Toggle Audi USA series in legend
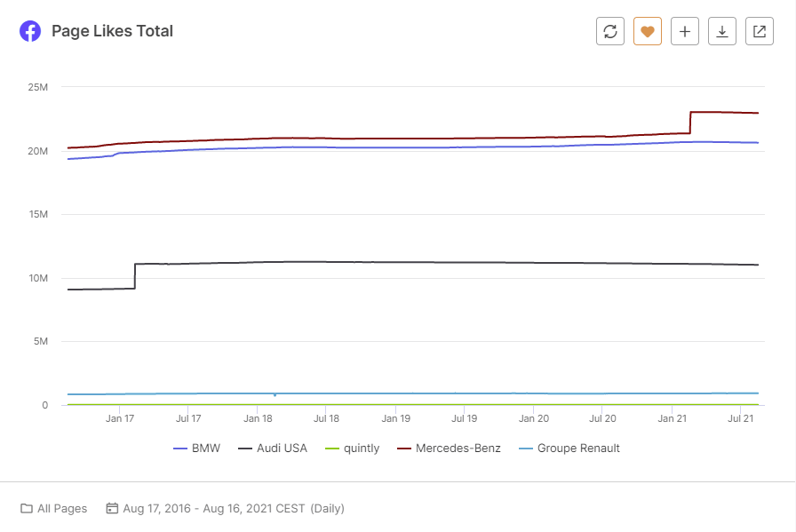 pos(273,449)
